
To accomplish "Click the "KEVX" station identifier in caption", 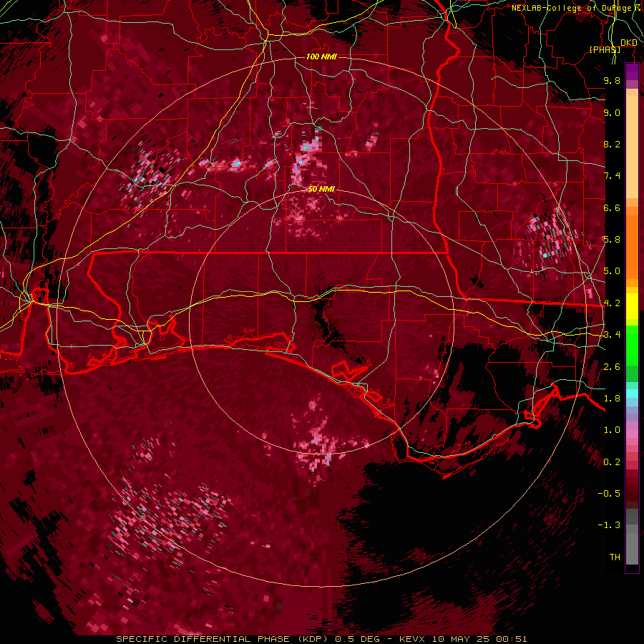I will point(413,639).
